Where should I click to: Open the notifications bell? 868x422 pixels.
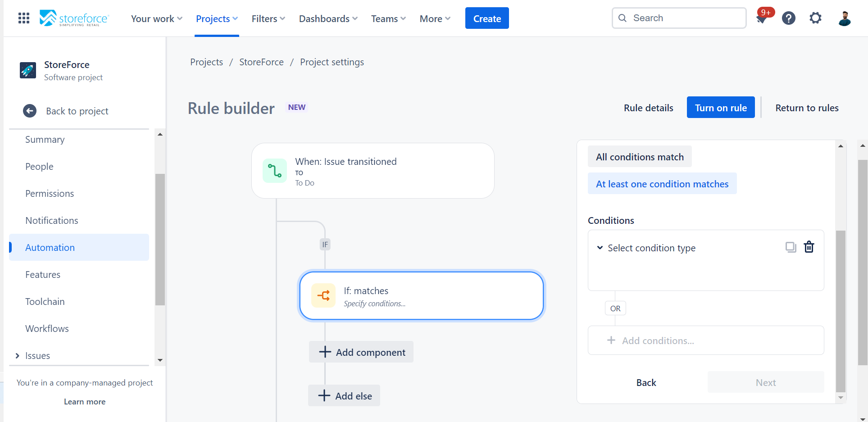[762, 19]
